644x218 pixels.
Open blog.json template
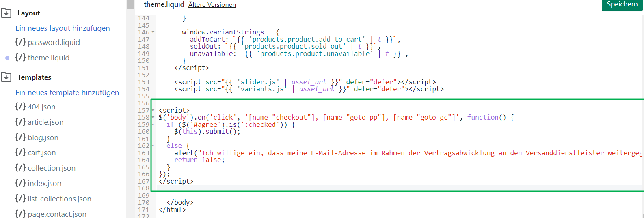coord(43,137)
